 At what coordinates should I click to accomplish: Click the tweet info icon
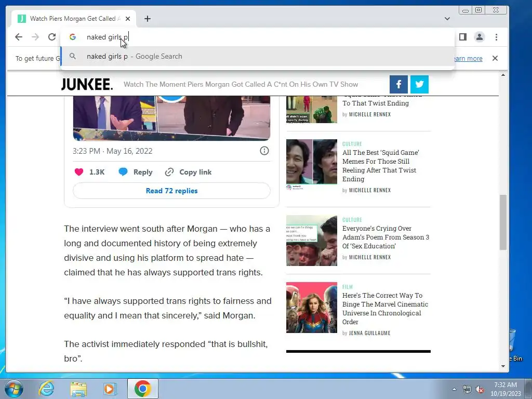coord(264,151)
